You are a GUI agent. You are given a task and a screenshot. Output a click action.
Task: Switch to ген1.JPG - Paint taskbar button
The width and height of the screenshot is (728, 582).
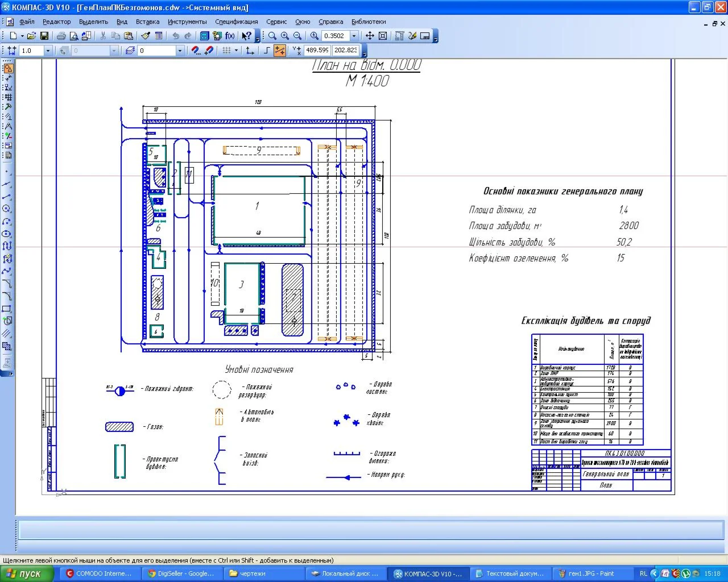[590, 573]
